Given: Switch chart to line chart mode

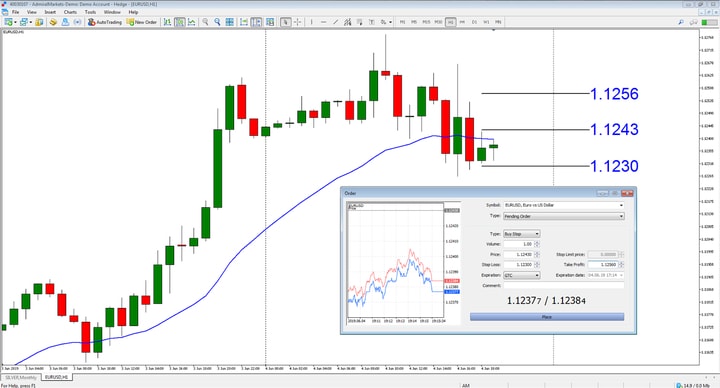Looking at the screenshot, I should (x=191, y=22).
